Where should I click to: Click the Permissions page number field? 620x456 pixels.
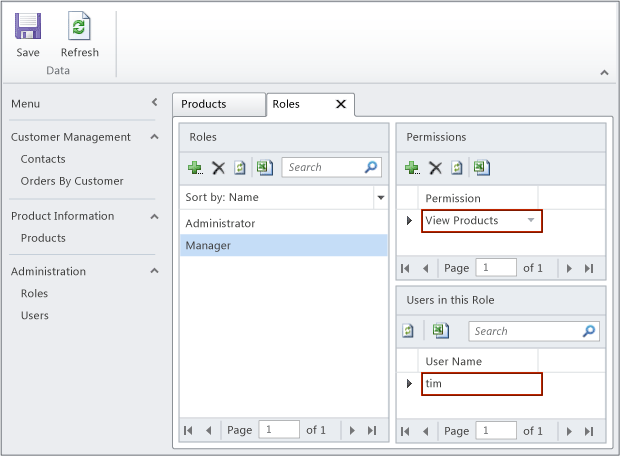(496, 268)
